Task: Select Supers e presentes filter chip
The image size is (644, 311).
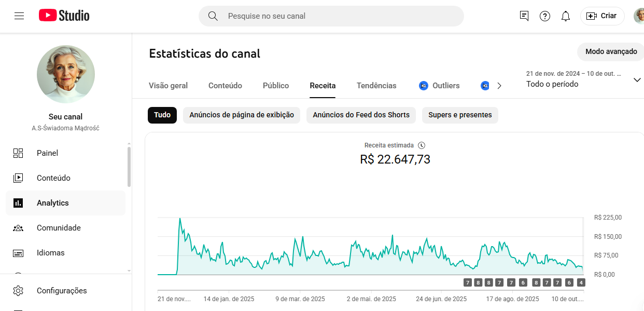Action: [460, 115]
